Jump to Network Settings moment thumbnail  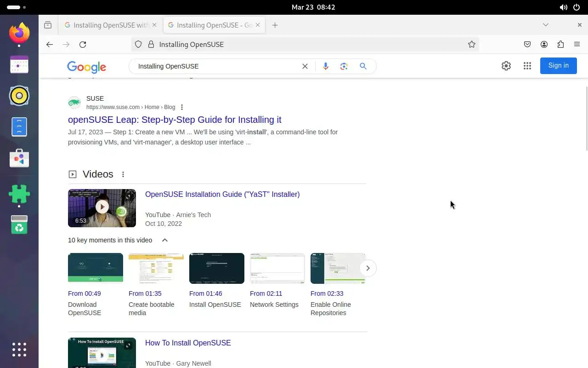click(x=277, y=268)
